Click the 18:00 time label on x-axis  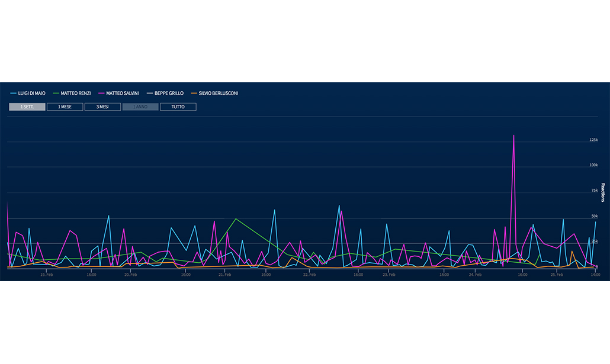click(444, 275)
